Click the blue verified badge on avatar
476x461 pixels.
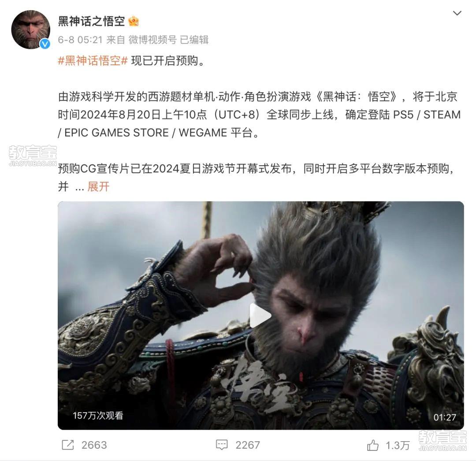[45, 44]
